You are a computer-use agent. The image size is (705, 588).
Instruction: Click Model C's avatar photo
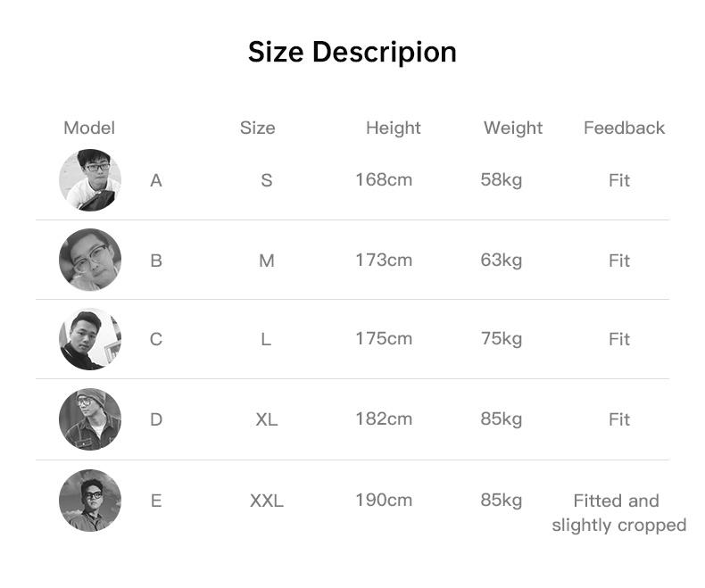click(90, 339)
